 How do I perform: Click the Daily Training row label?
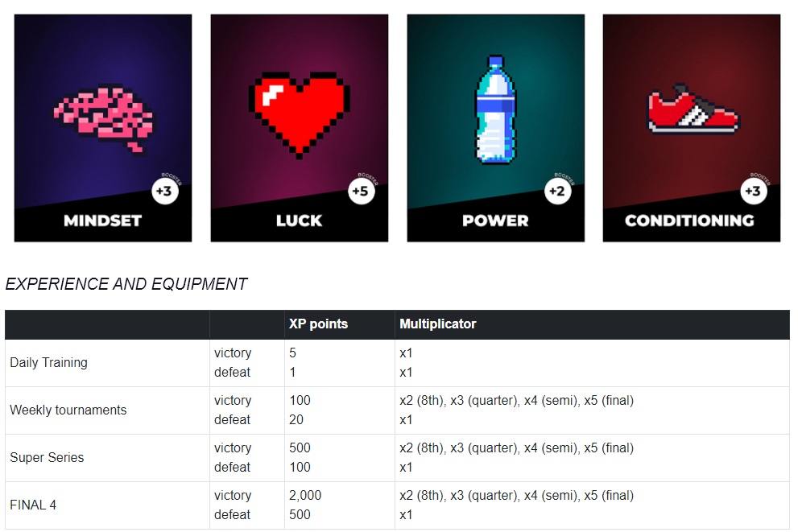(x=48, y=363)
